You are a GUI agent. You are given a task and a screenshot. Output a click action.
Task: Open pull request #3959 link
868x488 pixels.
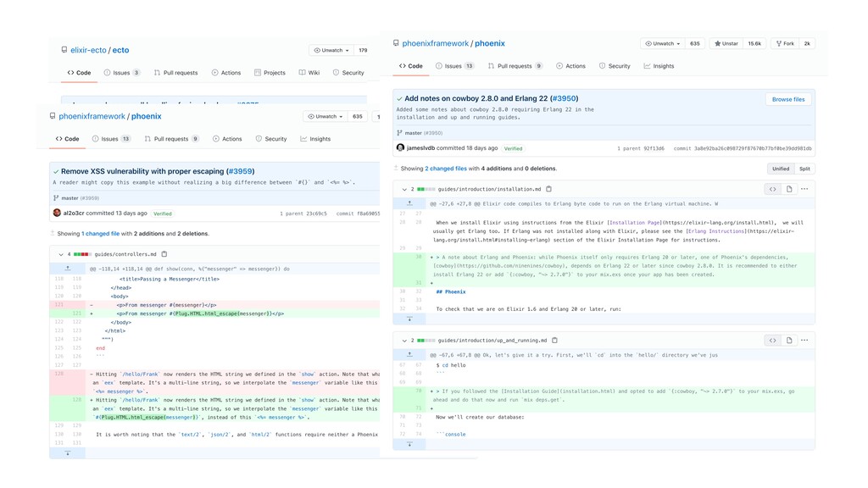(240, 171)
